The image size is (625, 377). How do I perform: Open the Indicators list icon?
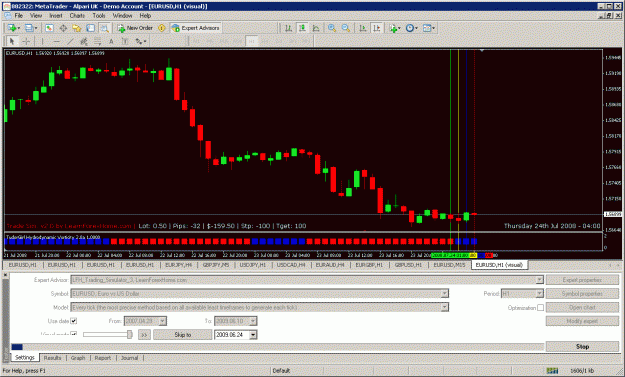click(395, 28)
